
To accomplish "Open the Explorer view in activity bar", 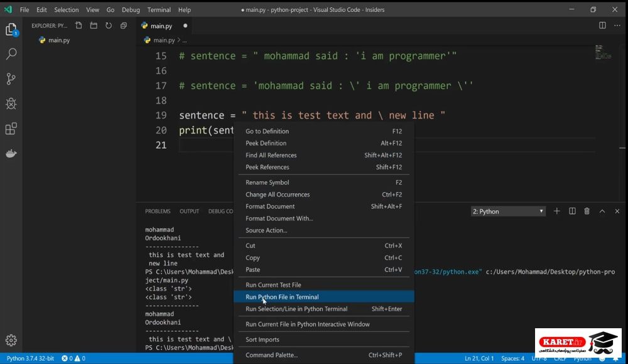I will point(11,29).
